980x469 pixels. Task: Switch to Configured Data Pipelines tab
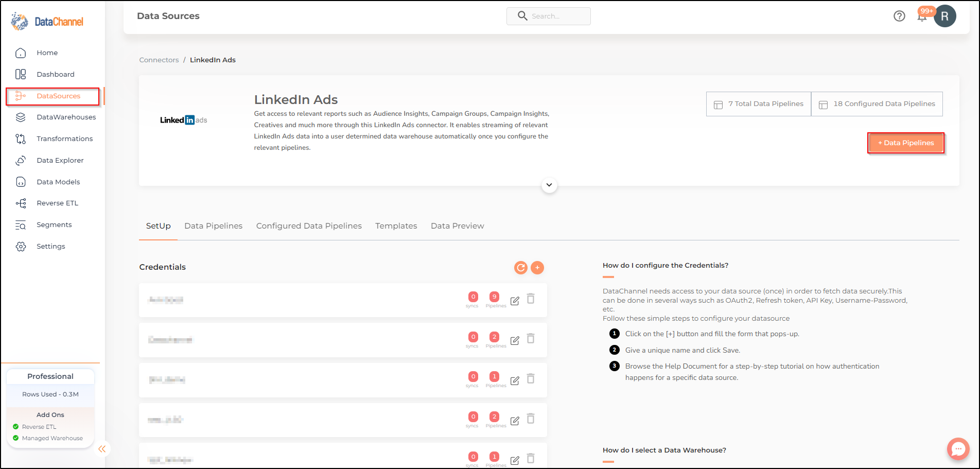click(x=309, y=226)
